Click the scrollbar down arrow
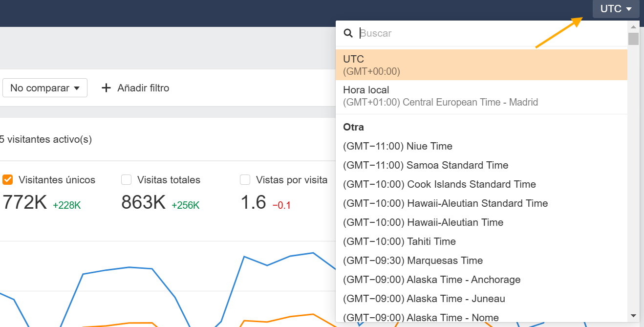The width and height of the screenshot is (644, 327). pos(633,316)
